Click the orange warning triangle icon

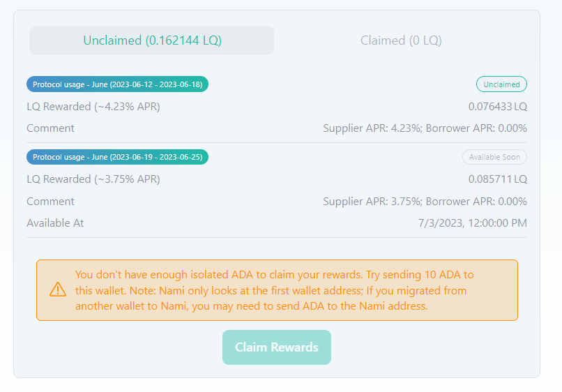(58, 289)
